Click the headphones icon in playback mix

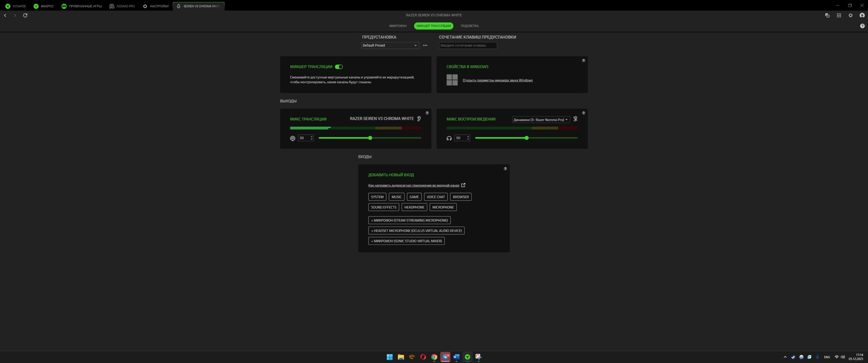(449, 138)
